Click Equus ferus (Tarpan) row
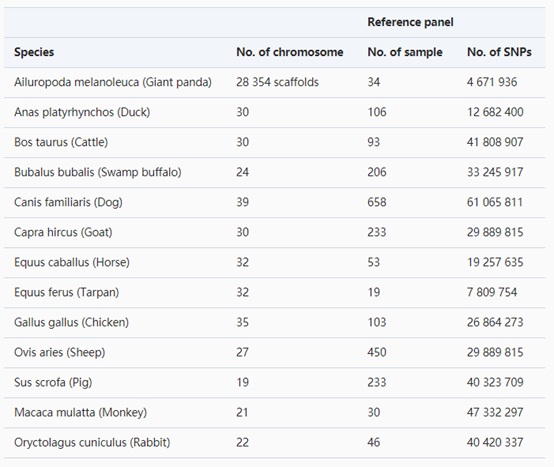 tap(275, 292)
